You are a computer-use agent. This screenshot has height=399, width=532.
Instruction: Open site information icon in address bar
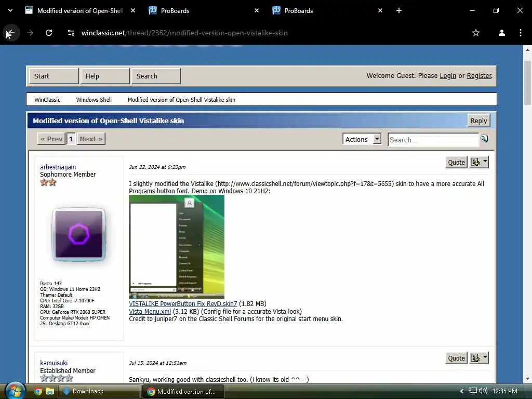tap(71, 33)
